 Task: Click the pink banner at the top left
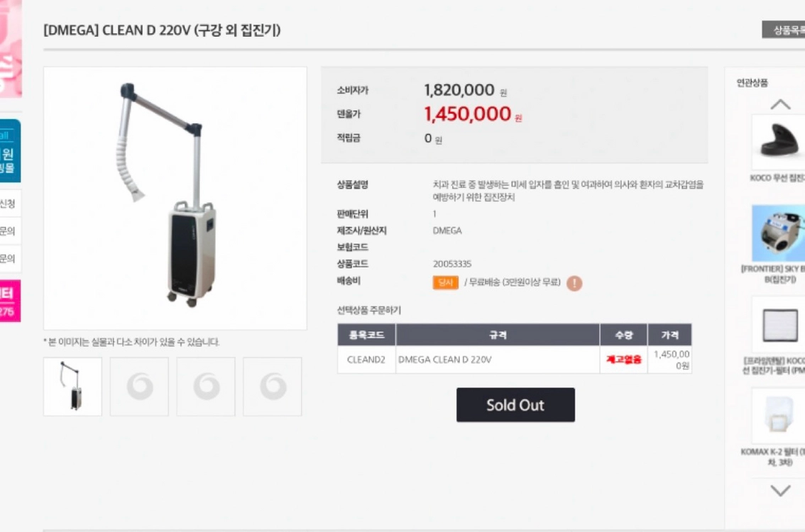pyautogui.click(x=11, y=49)
